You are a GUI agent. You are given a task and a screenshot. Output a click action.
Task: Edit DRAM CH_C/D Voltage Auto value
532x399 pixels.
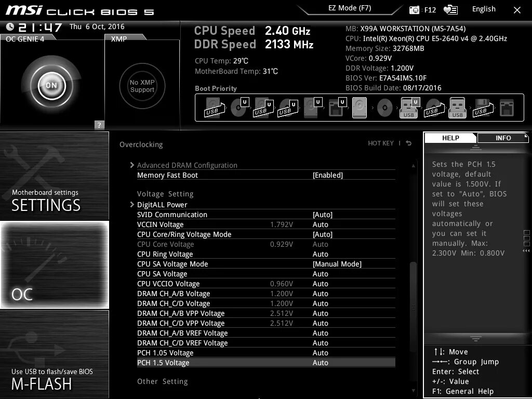320,303
